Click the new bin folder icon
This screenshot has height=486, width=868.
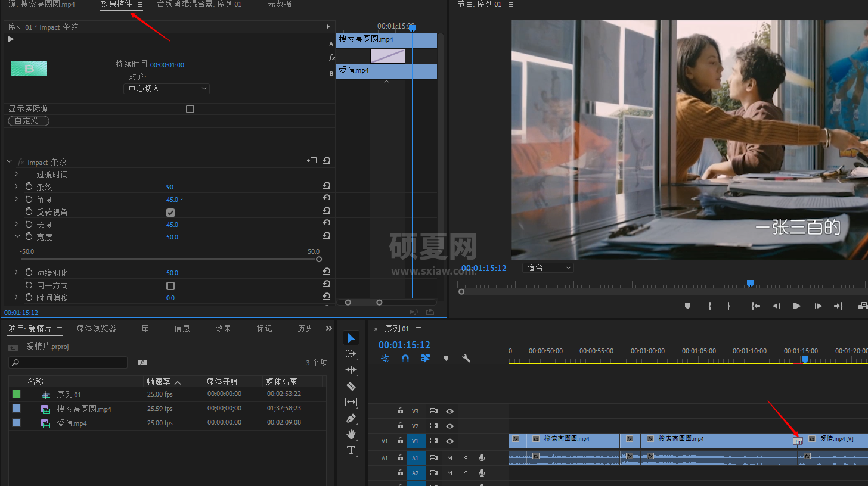click(142, 362)
